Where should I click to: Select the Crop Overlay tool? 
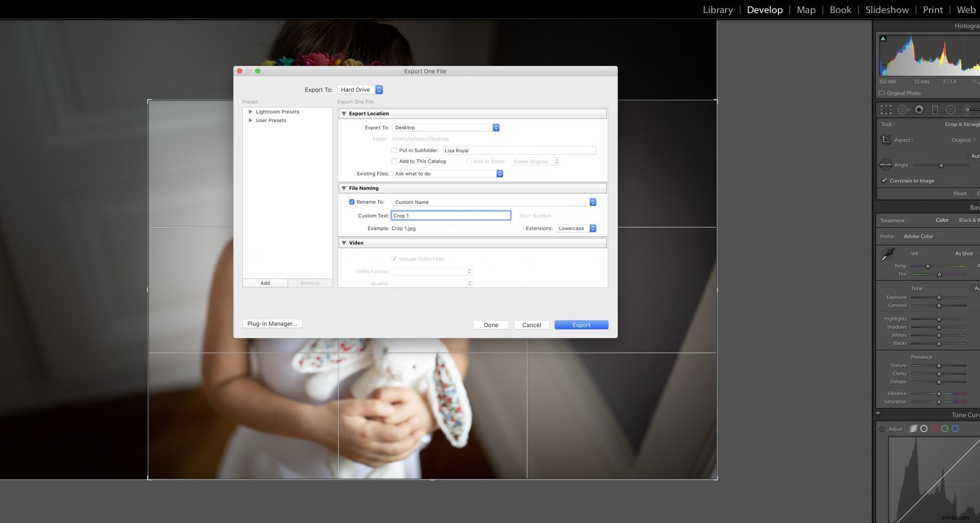click(x=886, y=109)
